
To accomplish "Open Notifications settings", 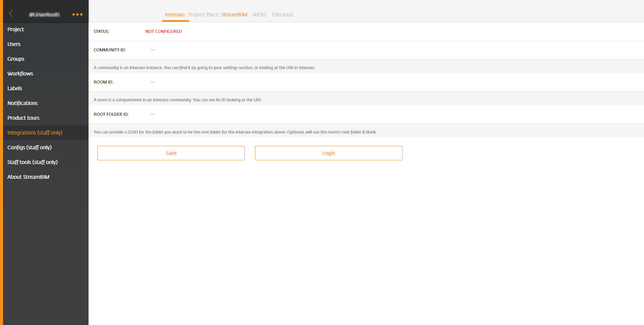I will click(x=46, y=103).
